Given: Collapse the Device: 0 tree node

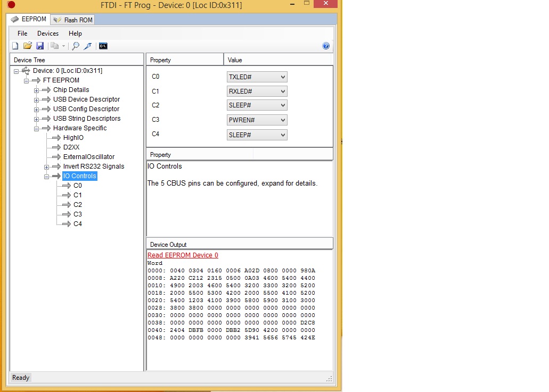Looking at the screenshot, I should [16, 71].
